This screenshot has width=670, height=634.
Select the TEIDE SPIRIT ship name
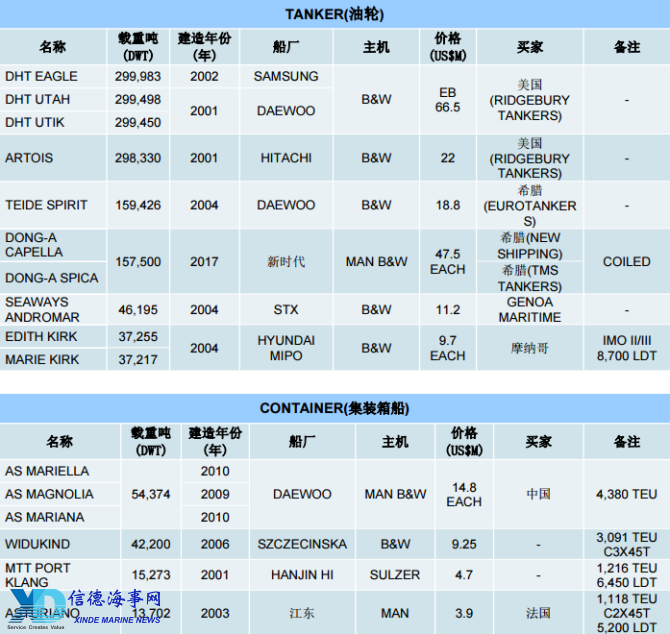click(x=46, y=205)
